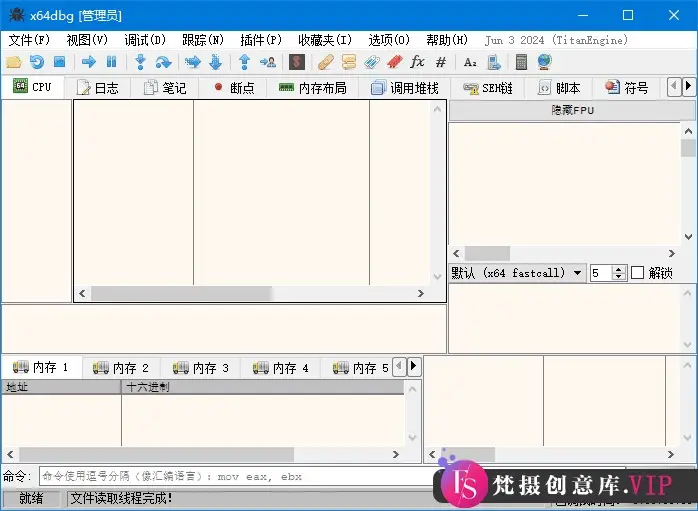Screen dimensions: 698x511
Task: Select the 内存 4 dump tab
Action: tap(281, 368)
